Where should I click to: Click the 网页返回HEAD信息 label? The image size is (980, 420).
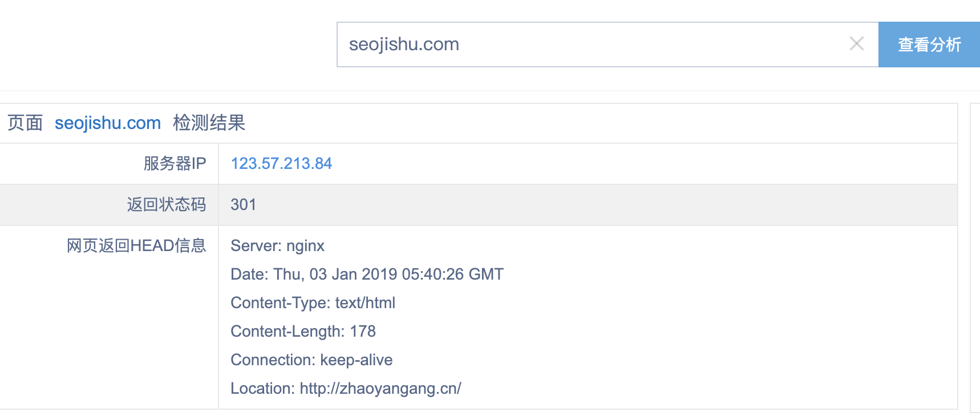click(136, 246)
